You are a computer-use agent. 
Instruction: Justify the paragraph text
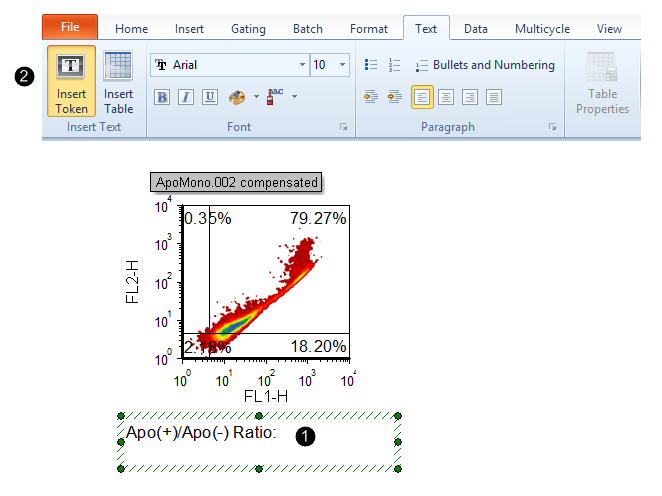point(494,97)
